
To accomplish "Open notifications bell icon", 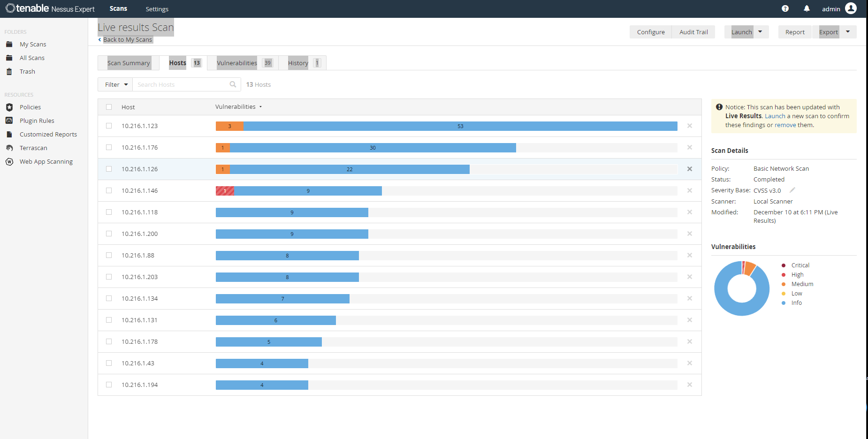I will coord(807,8).
